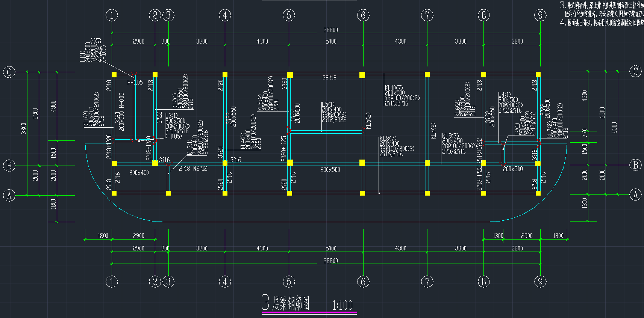Select the 1:100 scale text
The height and width of the screenshot is (318, 644).
(342, 305)
